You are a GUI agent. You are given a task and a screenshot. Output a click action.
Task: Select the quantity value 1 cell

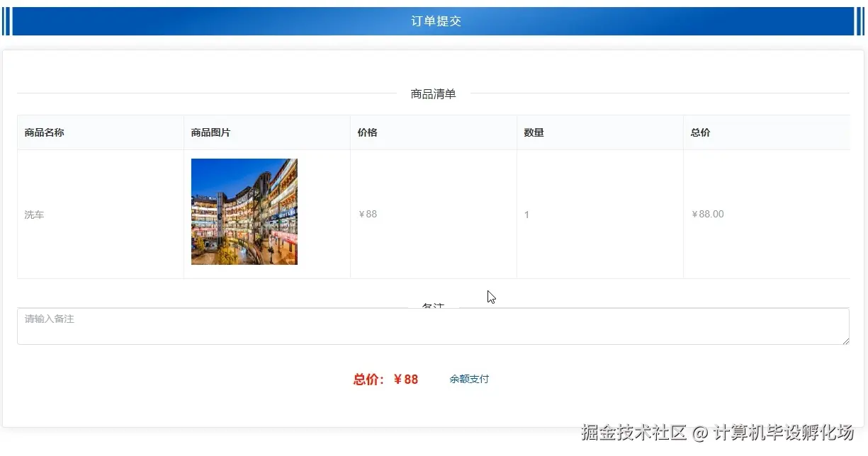click(526, 215)
